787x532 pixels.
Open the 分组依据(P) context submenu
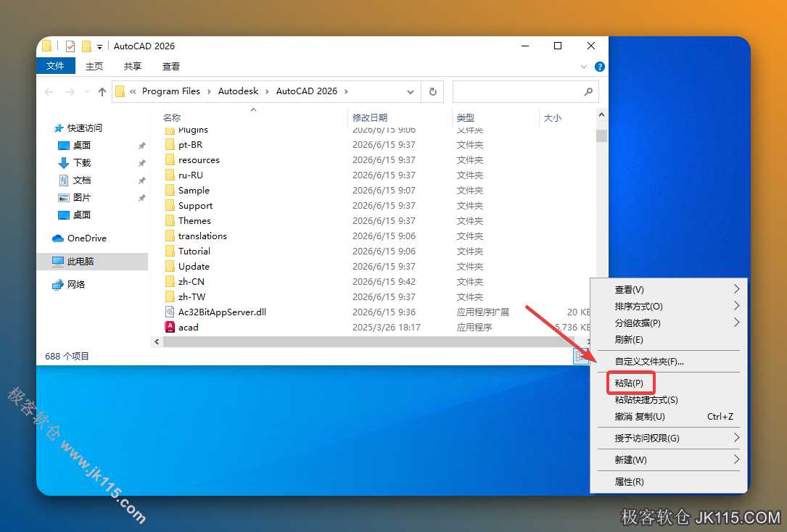pos(669,323)
